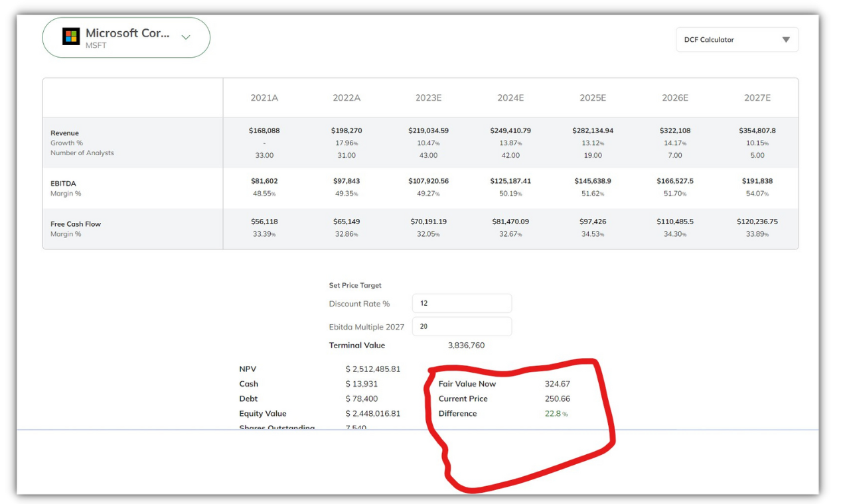
Task: Click the Free Cash Flow row label
Action: coord(76,224)
